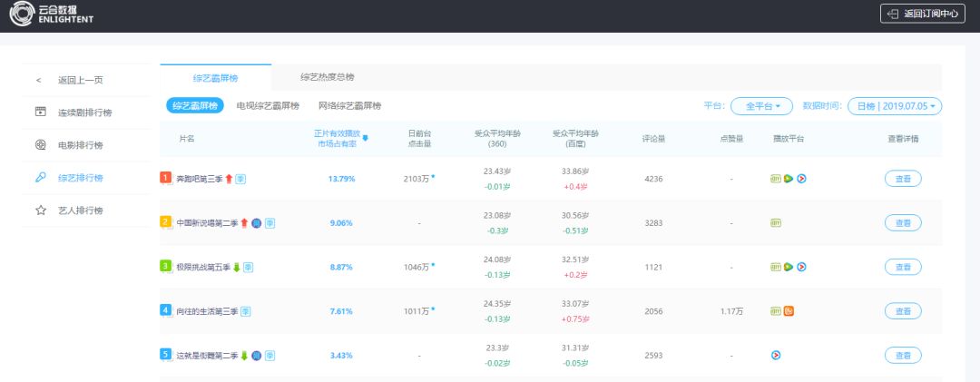Screen dimensions: 980x382
Task: Click rank 1 badge in the list
Action: coord(166,178)
